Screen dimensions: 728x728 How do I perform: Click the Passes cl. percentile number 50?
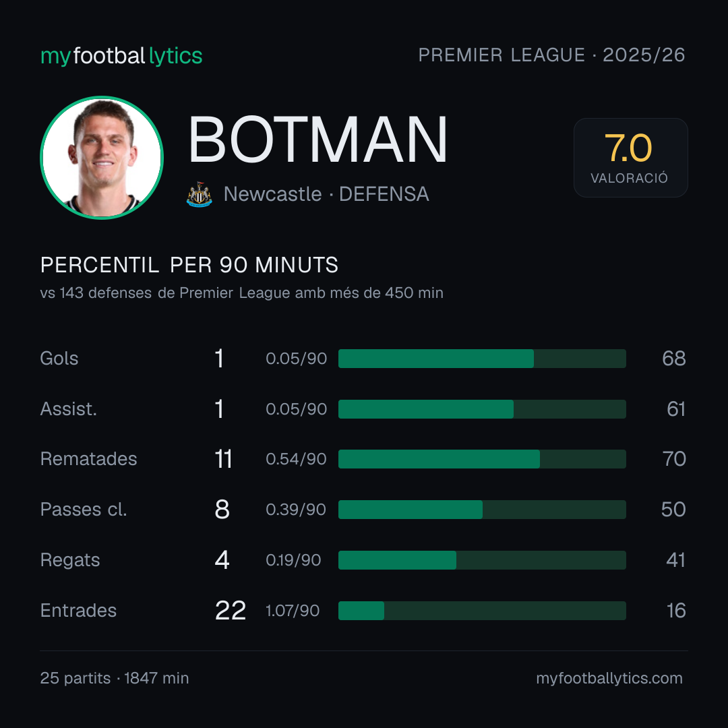(673, 510)
